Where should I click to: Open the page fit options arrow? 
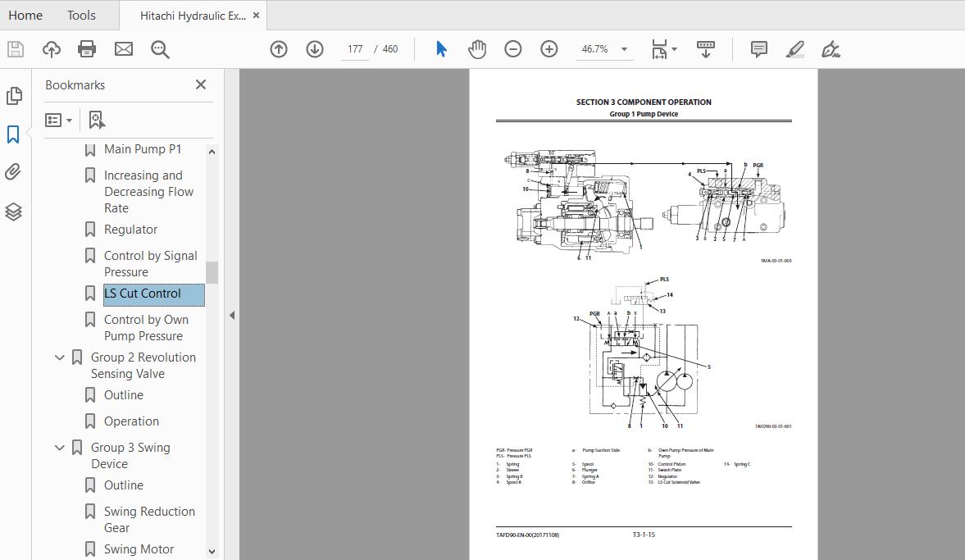pos(675,49)
